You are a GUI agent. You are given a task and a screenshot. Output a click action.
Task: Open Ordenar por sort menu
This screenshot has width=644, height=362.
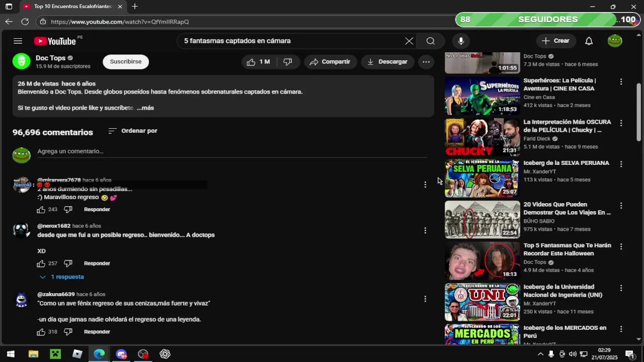[x=133, y=131]
